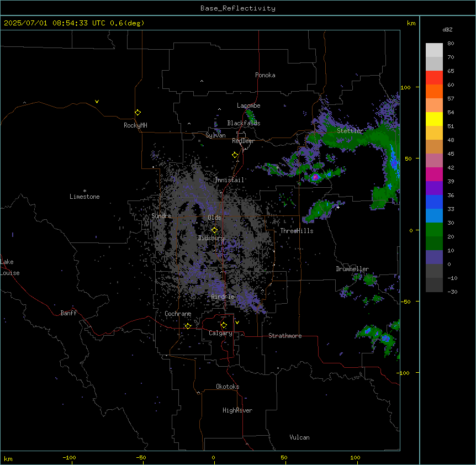Pick the light blue 33-30 dBZ legend swatch
476x465 pixels.
pyautogui.click(x=434, y=215)
